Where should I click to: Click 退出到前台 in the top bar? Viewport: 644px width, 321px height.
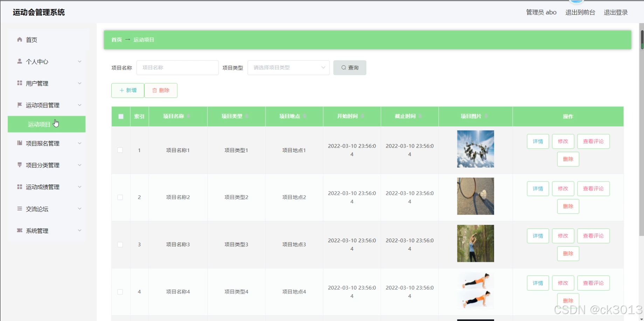pyautogui.click(x=580, y=12)
